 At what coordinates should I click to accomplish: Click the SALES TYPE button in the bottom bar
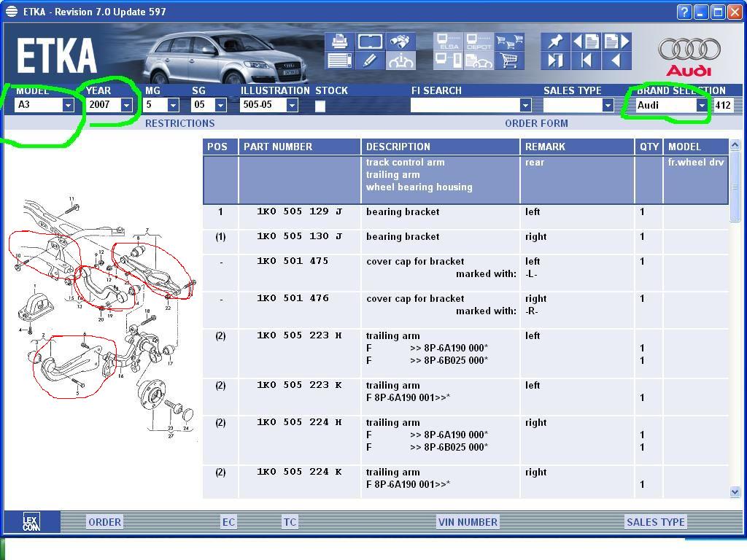656,522
